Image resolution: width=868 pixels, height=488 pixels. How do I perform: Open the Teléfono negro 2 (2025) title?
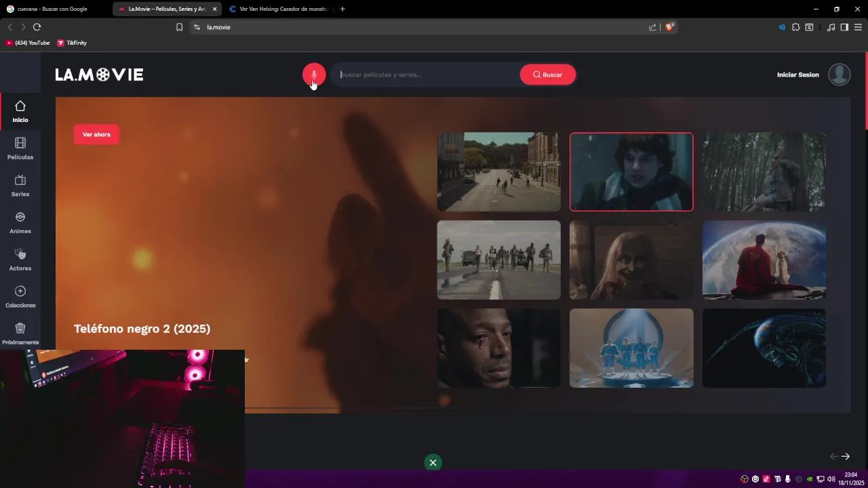142,329
